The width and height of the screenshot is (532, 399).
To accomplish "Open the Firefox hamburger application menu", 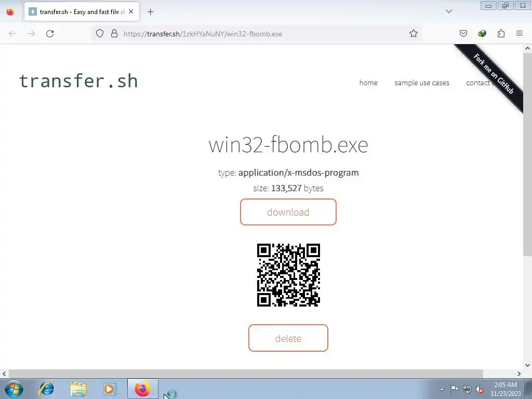I will point(520,34).
